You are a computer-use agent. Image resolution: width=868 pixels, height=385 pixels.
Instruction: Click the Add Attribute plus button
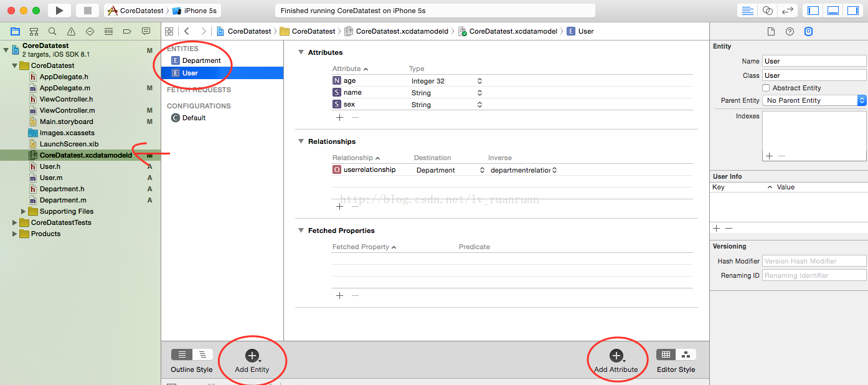tap(616, 356)
